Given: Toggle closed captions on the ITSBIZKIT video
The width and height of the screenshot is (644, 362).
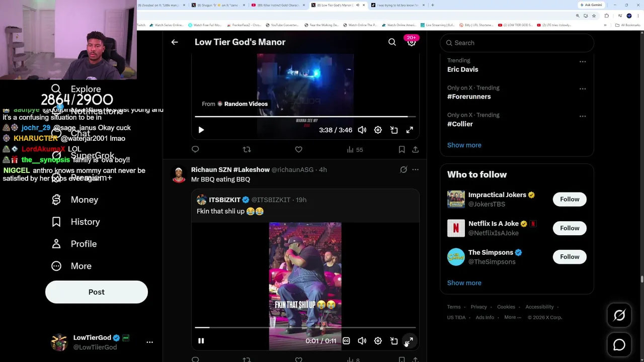Looking at the screenshot, I should tap(346, 341).
